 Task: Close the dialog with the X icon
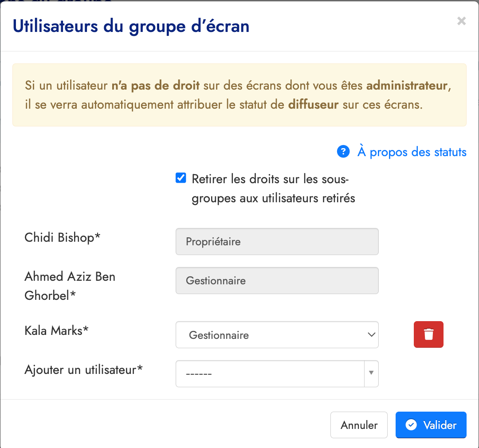tap(461, 21)
